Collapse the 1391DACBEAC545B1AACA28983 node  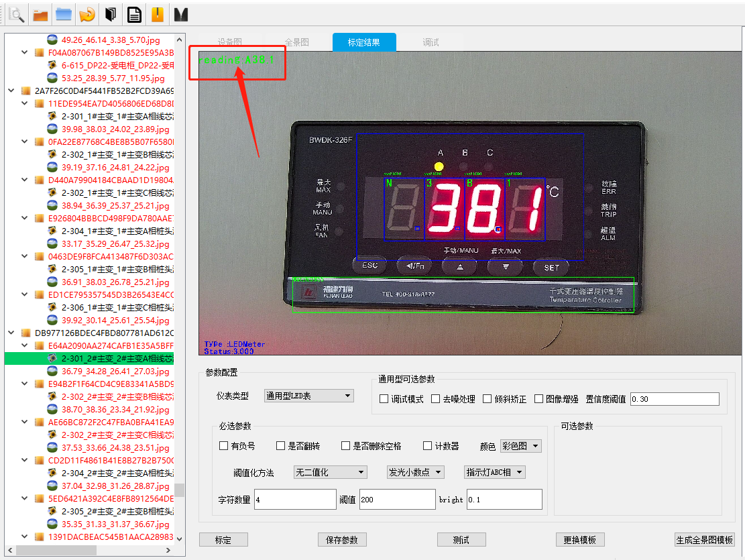coord(25,537)
